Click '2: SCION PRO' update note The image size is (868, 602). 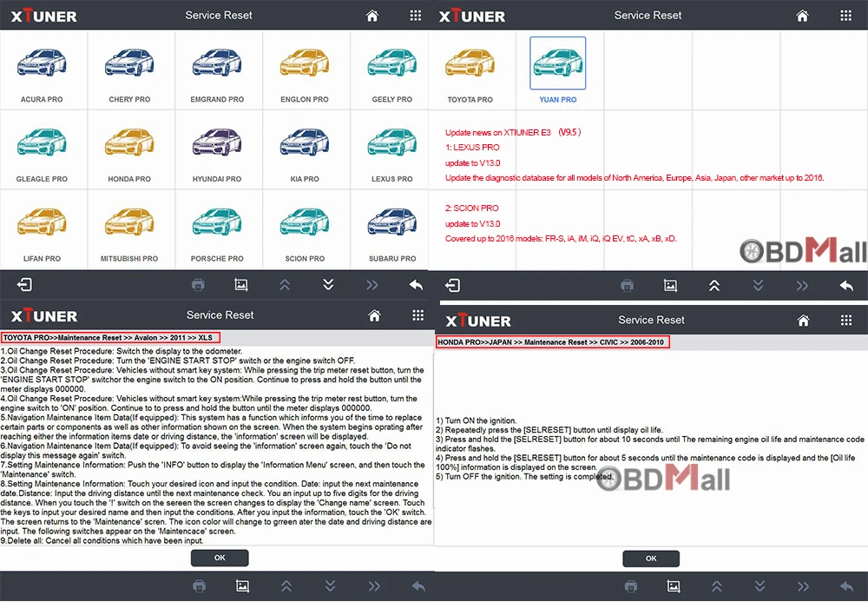point(471,208)
